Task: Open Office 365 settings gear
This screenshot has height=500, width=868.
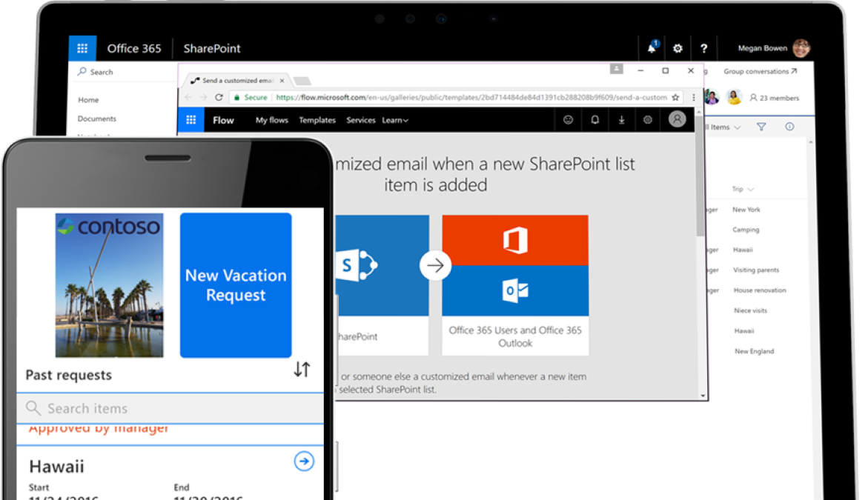Action: click(677, 47)
